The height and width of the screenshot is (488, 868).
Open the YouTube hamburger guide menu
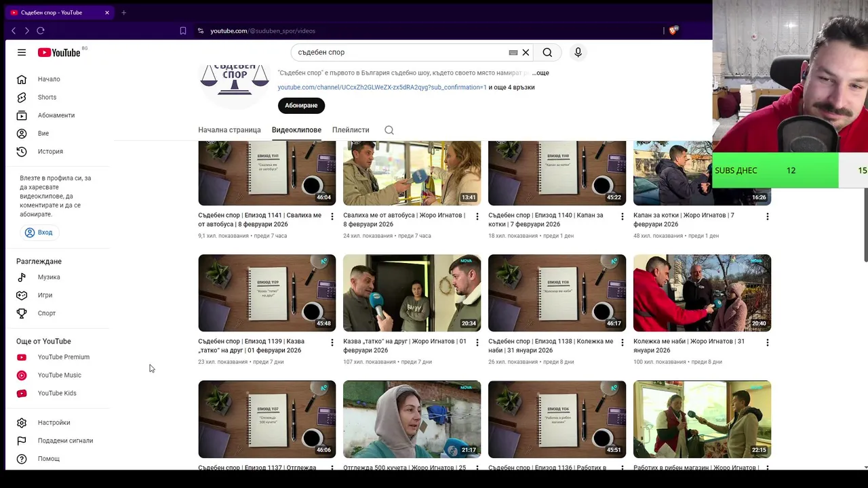pyautogui.click(x=22, y=52)
